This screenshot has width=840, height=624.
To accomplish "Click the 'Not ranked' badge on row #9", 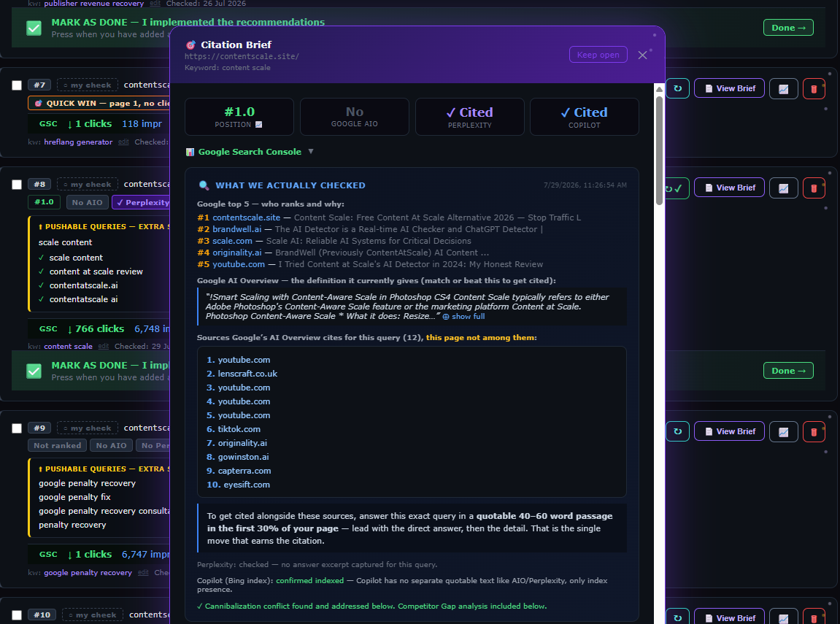I will (x=58, y=446).
